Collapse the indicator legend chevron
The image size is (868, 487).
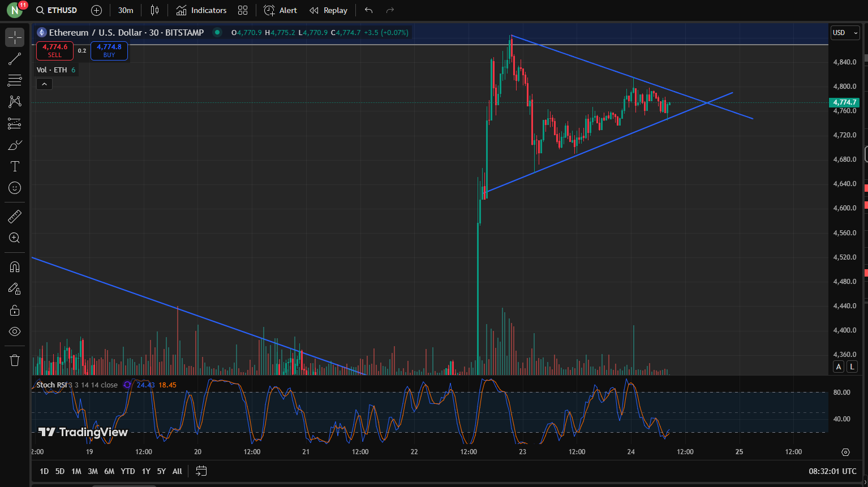pos(44,84)
